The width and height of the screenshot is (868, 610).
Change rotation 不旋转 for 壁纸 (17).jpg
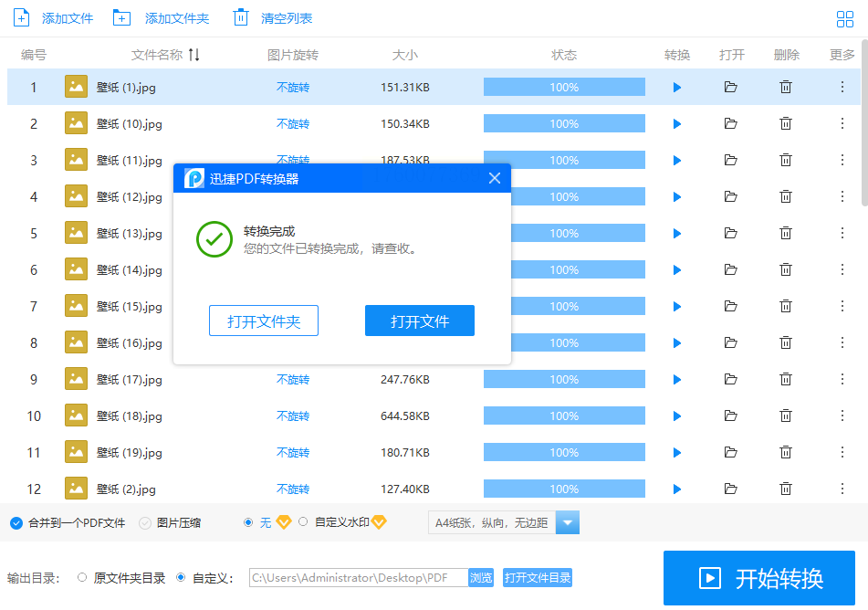(293, 380)
